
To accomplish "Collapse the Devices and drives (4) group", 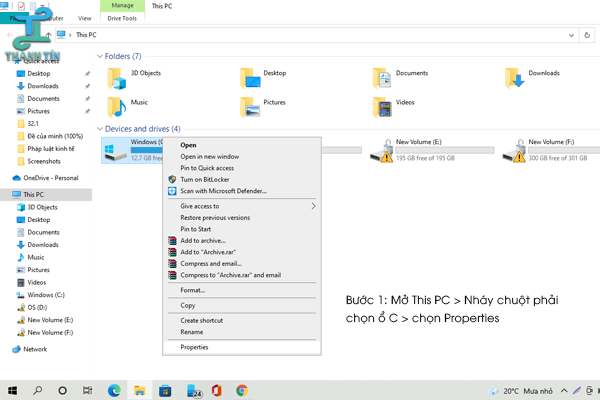I will (101, 129).
